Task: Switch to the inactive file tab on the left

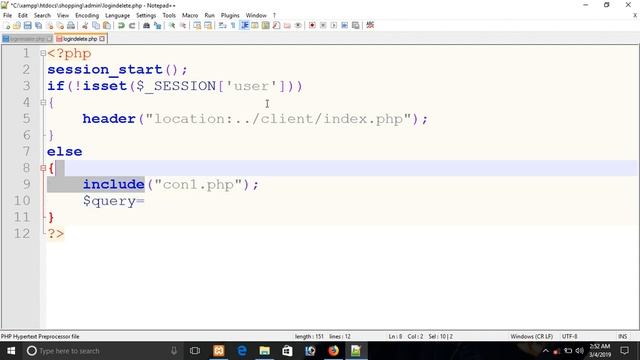Action: click(x=27, y=39)
